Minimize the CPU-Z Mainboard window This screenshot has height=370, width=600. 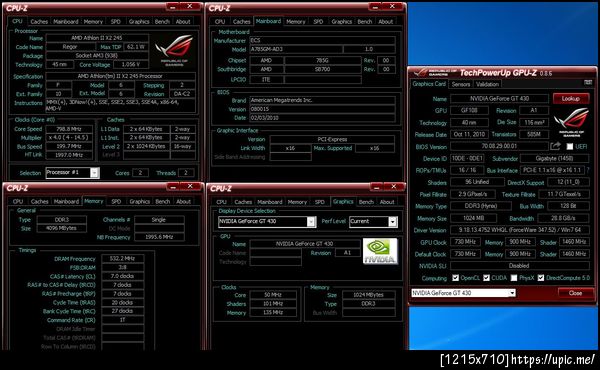point(375,7)
